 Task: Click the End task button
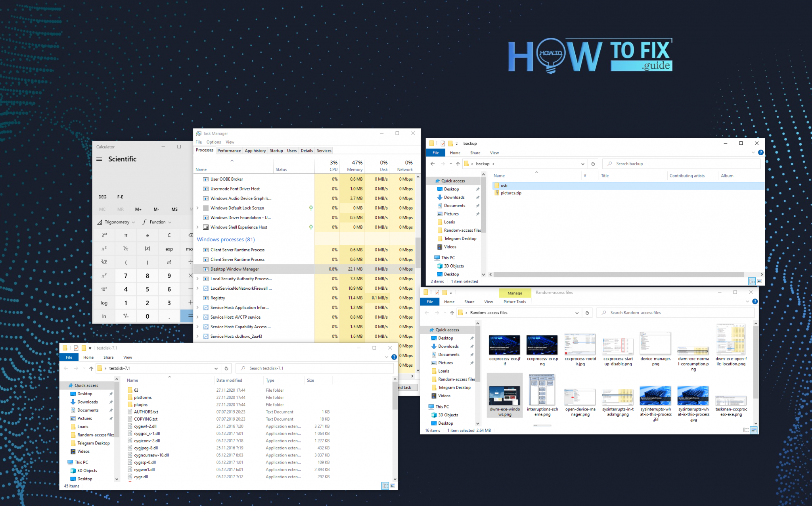pos(404,387)
